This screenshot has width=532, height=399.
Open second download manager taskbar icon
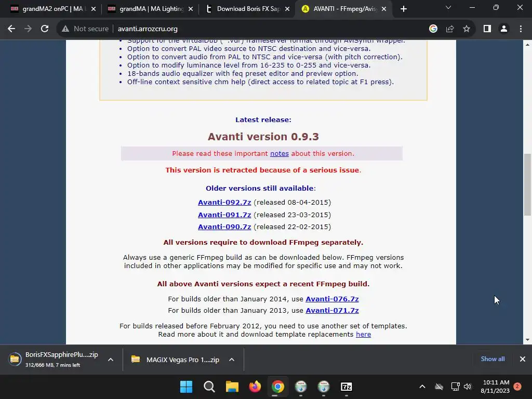click(x=324, y=387)
